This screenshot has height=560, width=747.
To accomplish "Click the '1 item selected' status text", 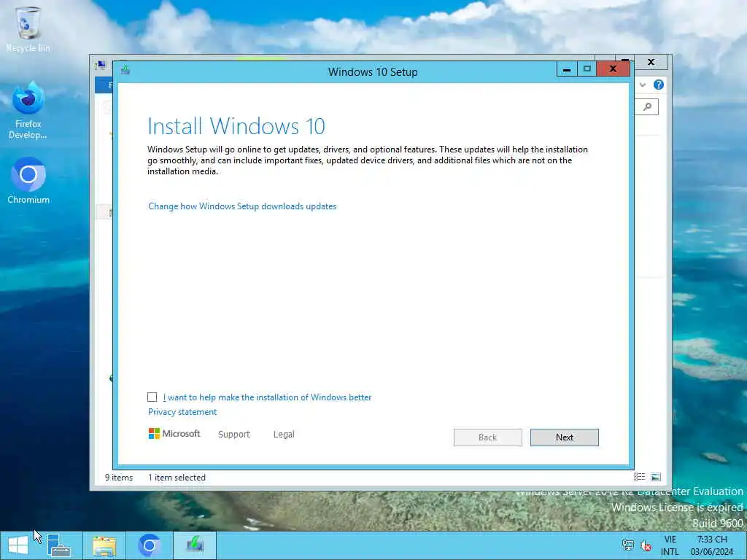I will [x=177, y=477].
